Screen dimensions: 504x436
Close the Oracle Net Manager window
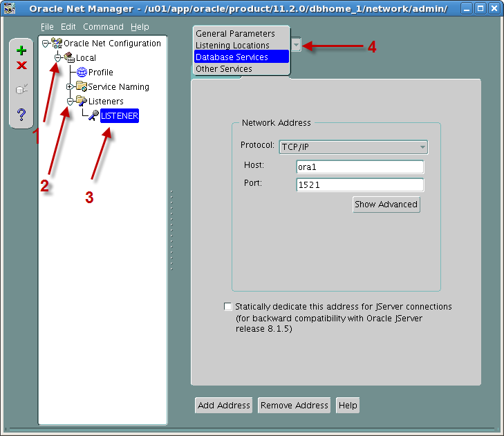[494, 8]
